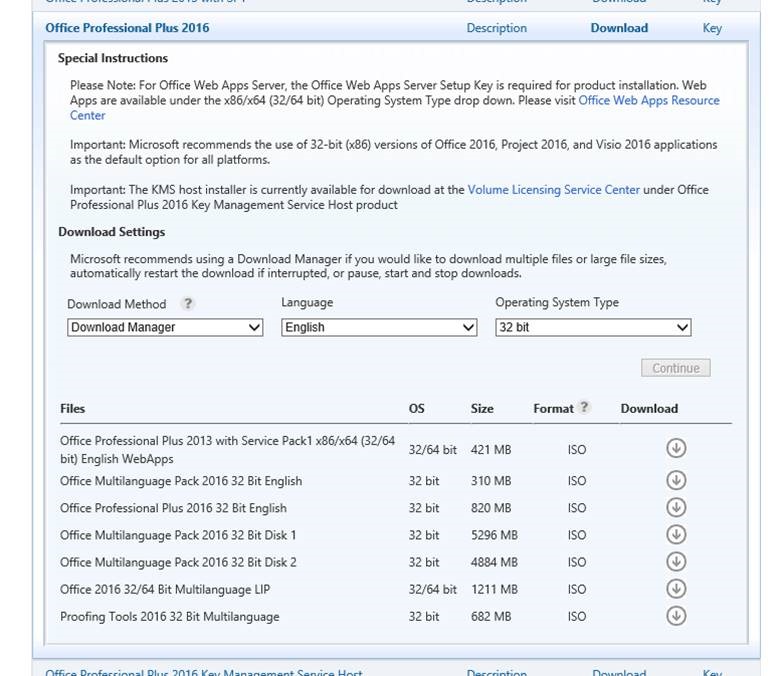Download Office Multilanguage Pack 2016 Disk 2

[x=676, y=562]
